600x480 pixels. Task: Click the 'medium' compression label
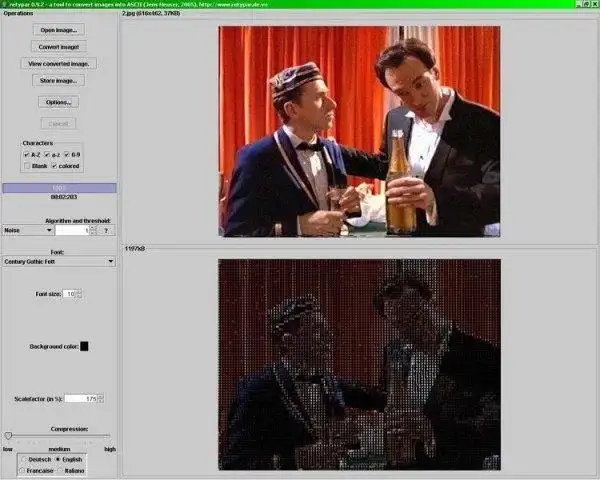(59, 449)
